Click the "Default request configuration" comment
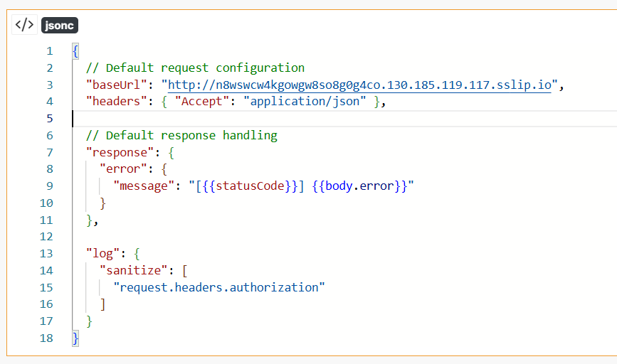617x364 pixels. click(195, 68)
